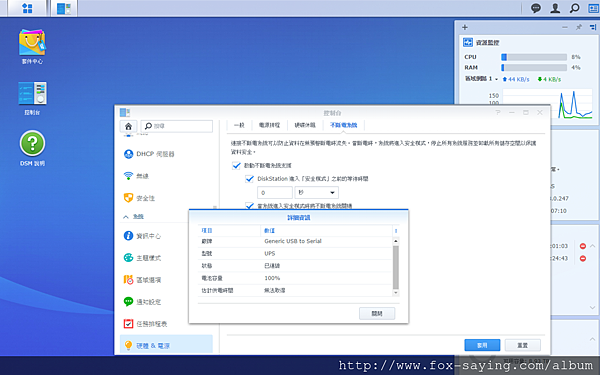Minimize the widgets panel with the dash icon
The width and height of the screenshot is (600, 375).
coord(565,27)
